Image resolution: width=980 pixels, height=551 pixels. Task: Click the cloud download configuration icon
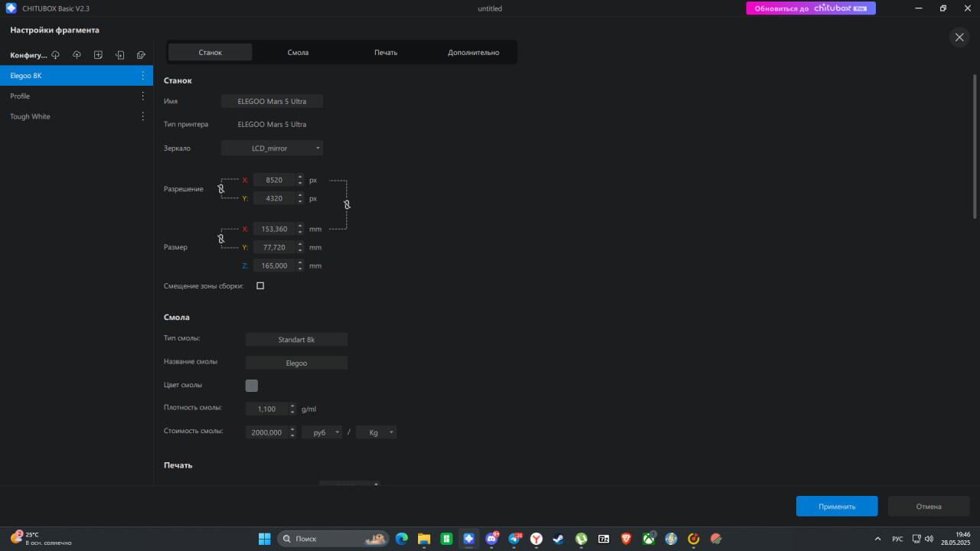point(55,55)
